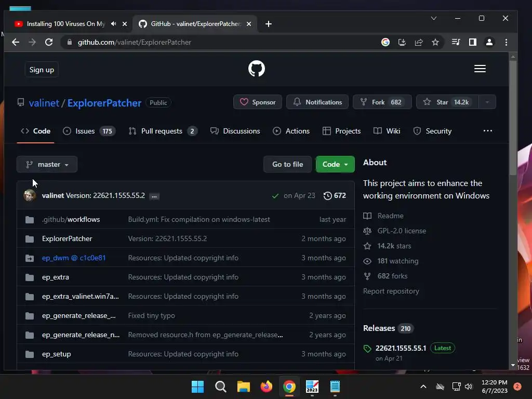View 181 watching link
This screenshot has width=532, height=399.
[x=391, y=261]
